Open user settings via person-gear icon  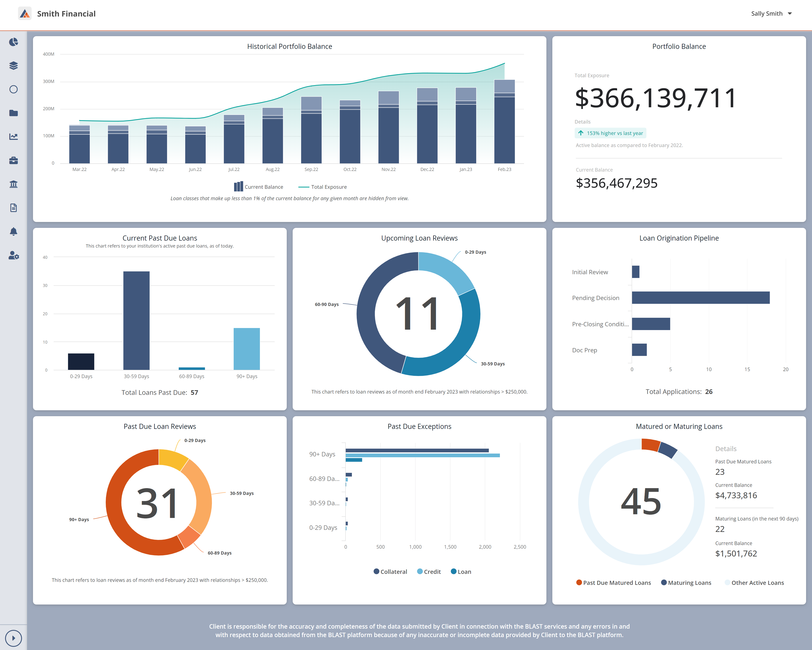click(14, 255)
